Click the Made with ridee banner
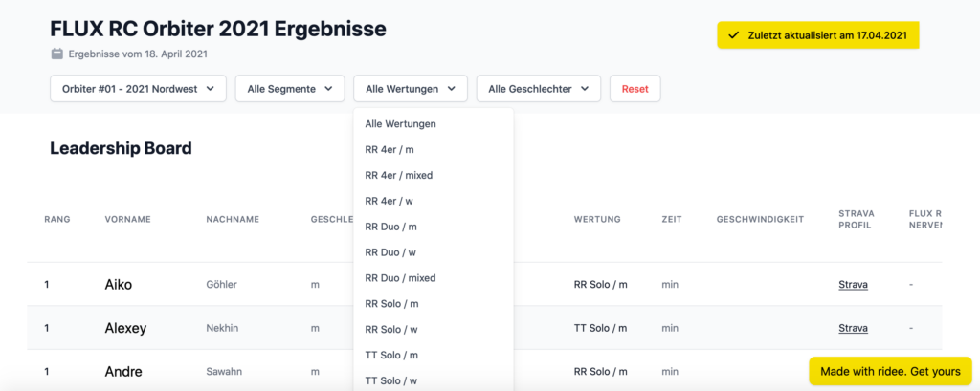 pos(890,371)
